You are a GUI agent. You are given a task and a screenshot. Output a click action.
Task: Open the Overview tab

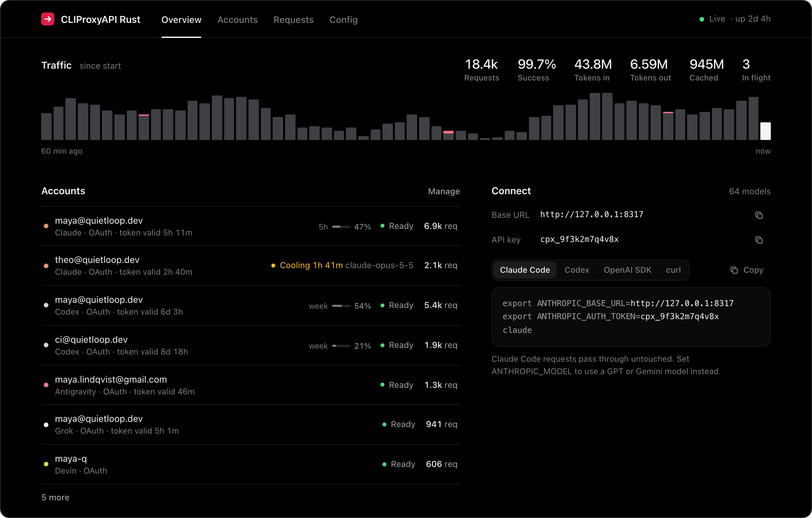tap(181, 20)
